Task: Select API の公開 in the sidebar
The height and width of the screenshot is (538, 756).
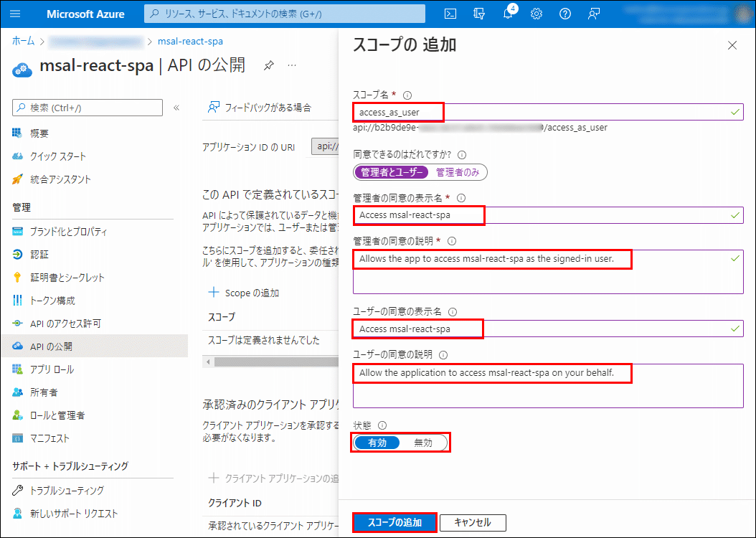Action: 94,346
